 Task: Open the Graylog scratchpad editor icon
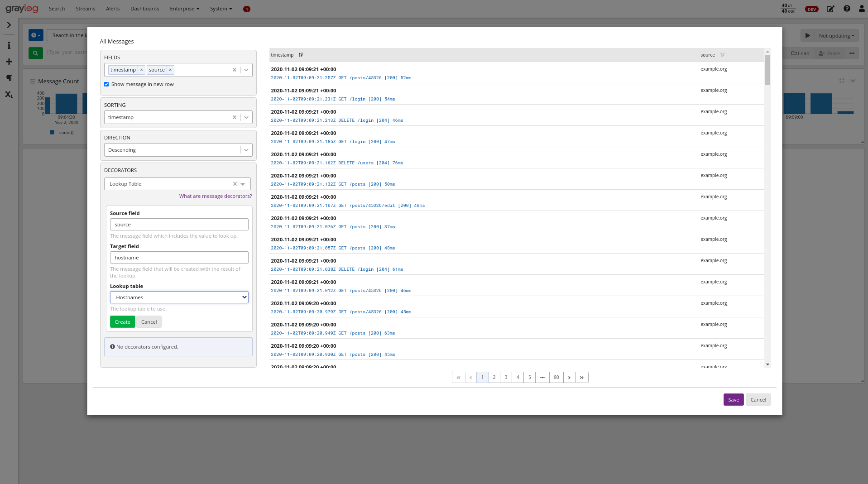pos(830,9)
